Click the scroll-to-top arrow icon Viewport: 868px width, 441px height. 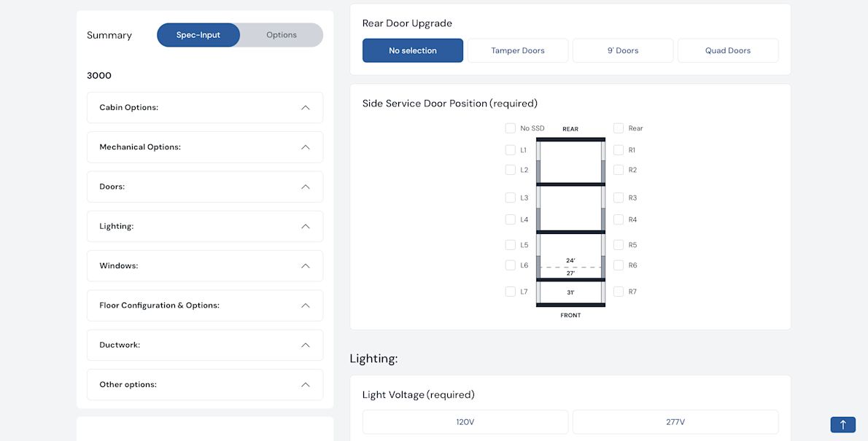842,425
